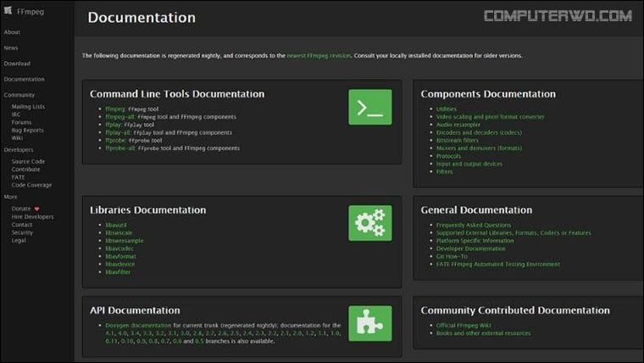This screenshot has height=363, width=644.
Task: Open the Security sidebar link
Action: (22, 232)
